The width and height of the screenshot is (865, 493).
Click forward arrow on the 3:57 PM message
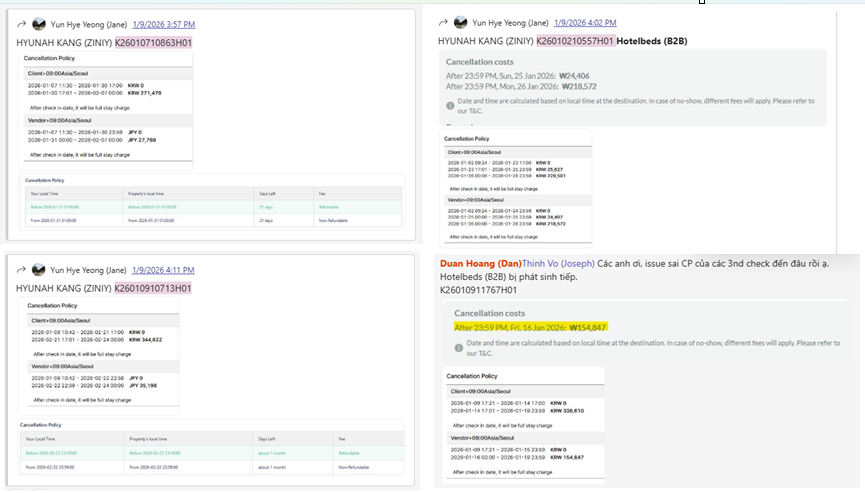point(22,24)
